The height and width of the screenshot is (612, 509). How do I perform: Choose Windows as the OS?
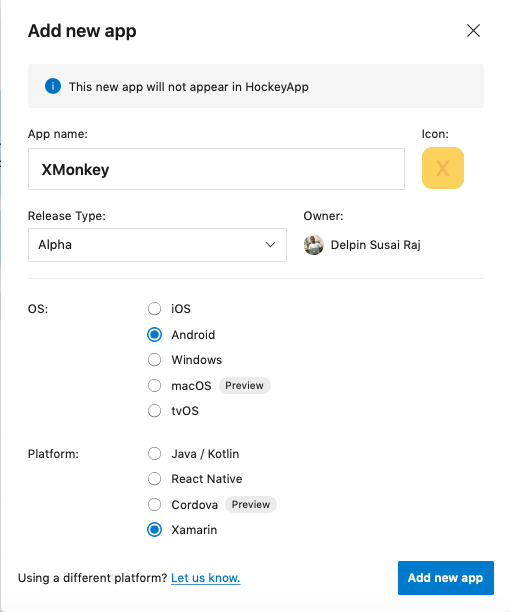coord(154,360)
